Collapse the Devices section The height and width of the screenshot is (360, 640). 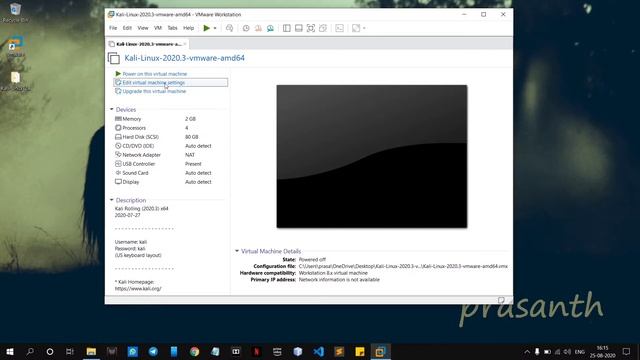(112, 109)
